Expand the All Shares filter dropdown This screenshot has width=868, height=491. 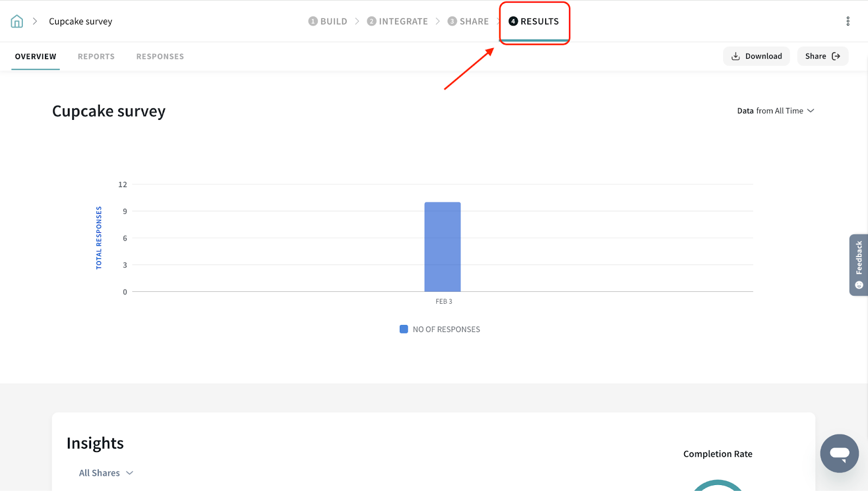(x=106, y=473)
